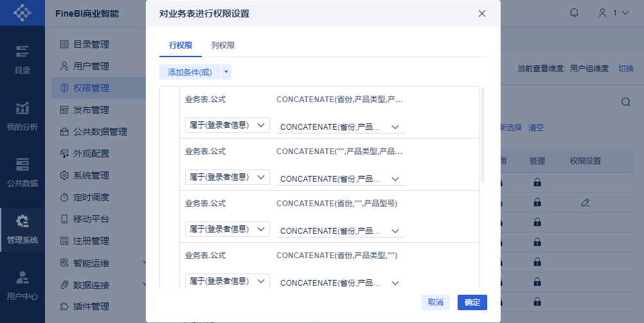Select the 行权限 tab
The image size is (644, 323).
(x=181, y=46)
